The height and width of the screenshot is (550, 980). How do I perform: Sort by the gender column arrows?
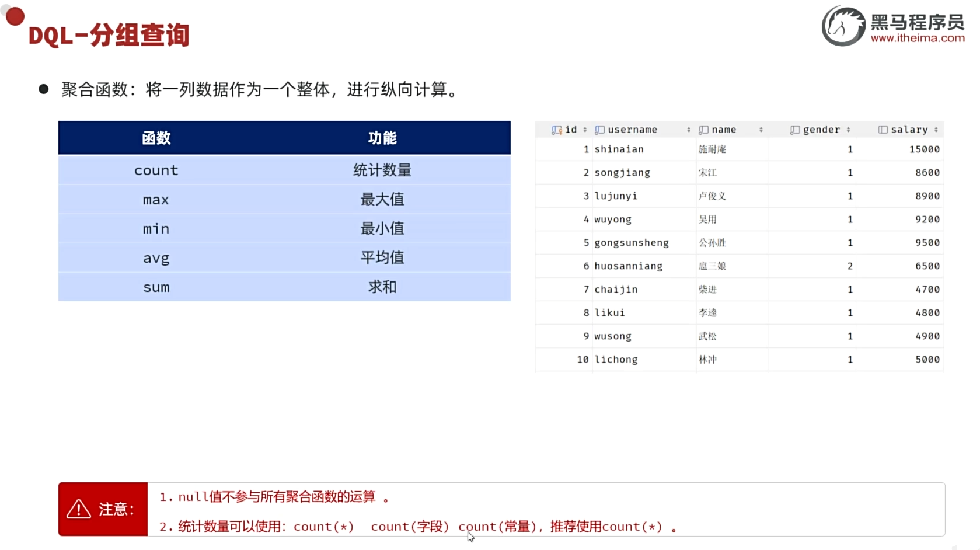tap(848, 130)
